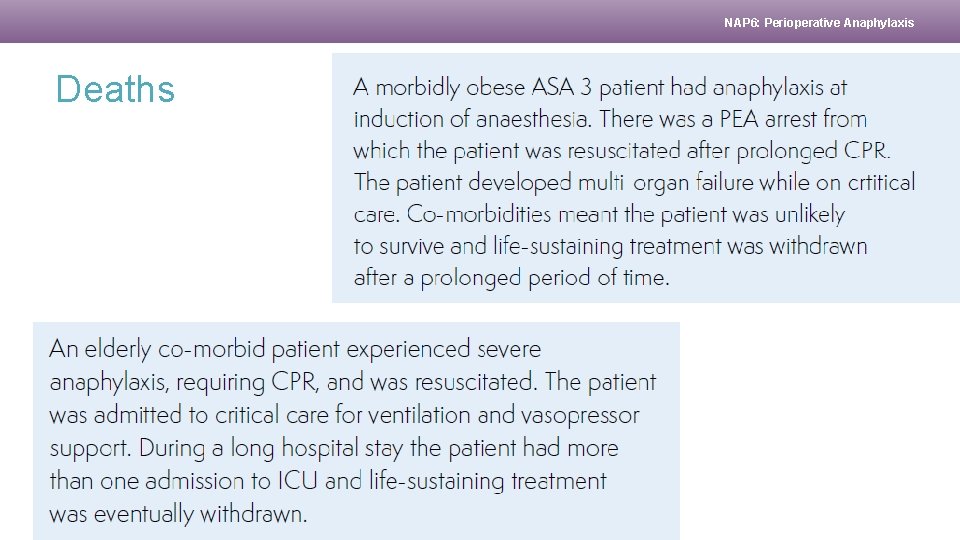Click the line starting "was admitted to critical care"
960x540 pixels.
344,414
